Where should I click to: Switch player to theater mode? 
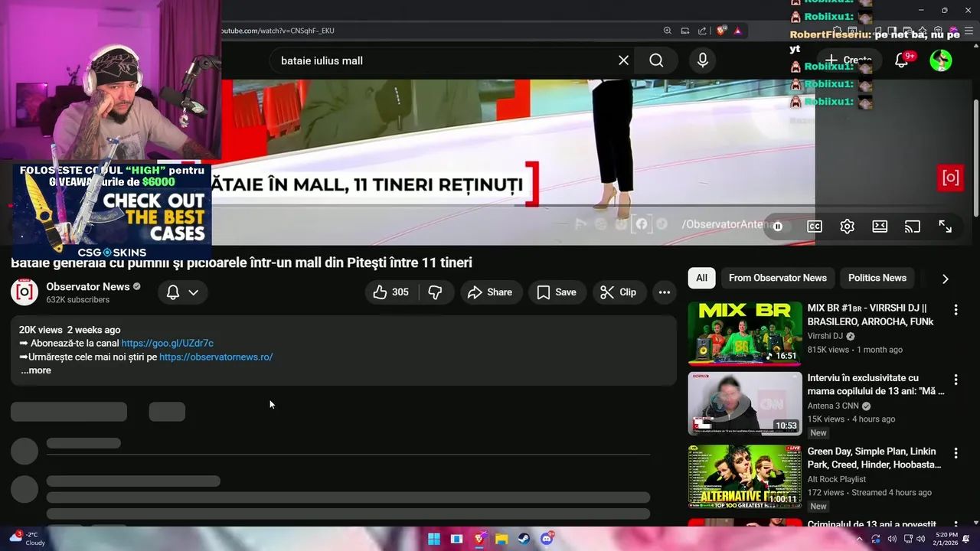click(880, 227)
